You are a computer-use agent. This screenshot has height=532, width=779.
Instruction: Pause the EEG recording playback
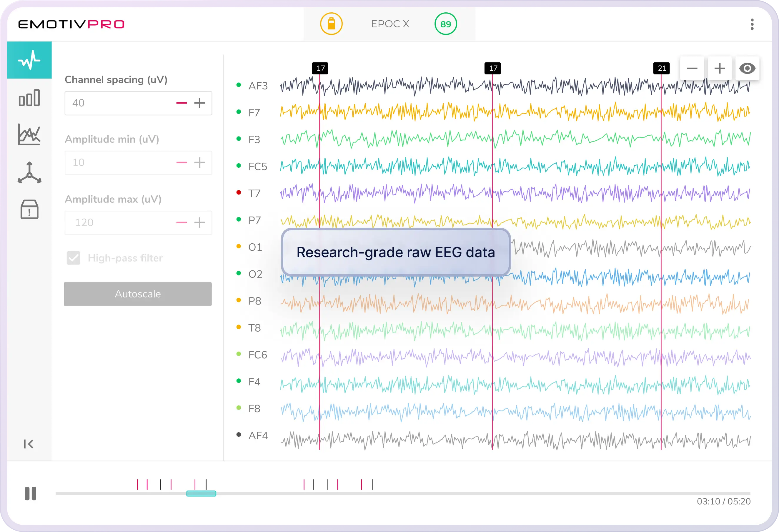pyautogui.click(x=30, y=493)
